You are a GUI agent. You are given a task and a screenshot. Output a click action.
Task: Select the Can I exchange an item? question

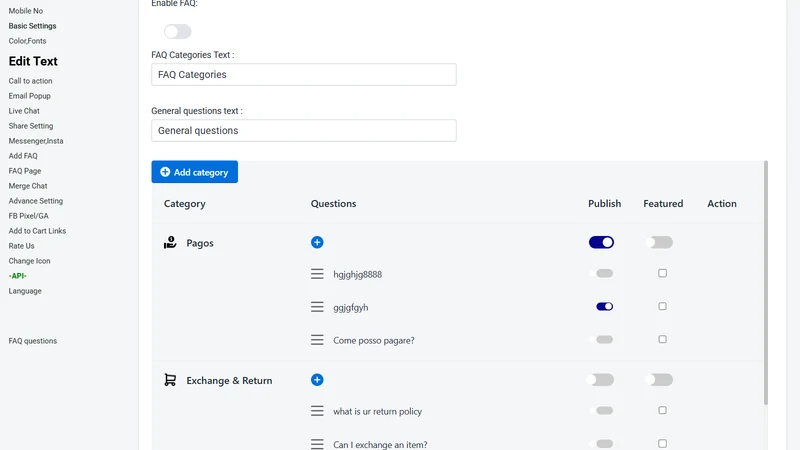click(x=380, y=444)
